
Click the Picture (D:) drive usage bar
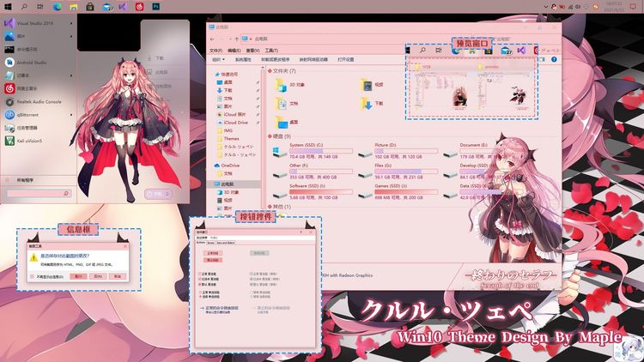coord(406,151)
